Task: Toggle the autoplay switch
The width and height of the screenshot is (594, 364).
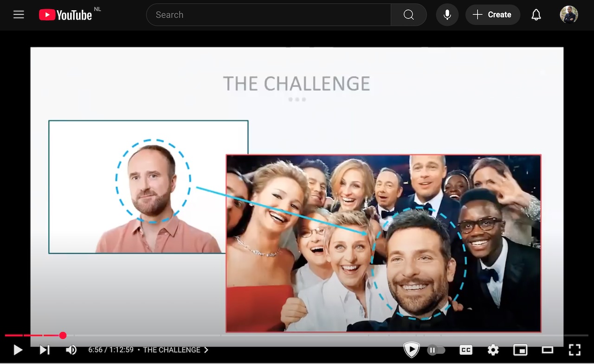Action: (436, 350)
